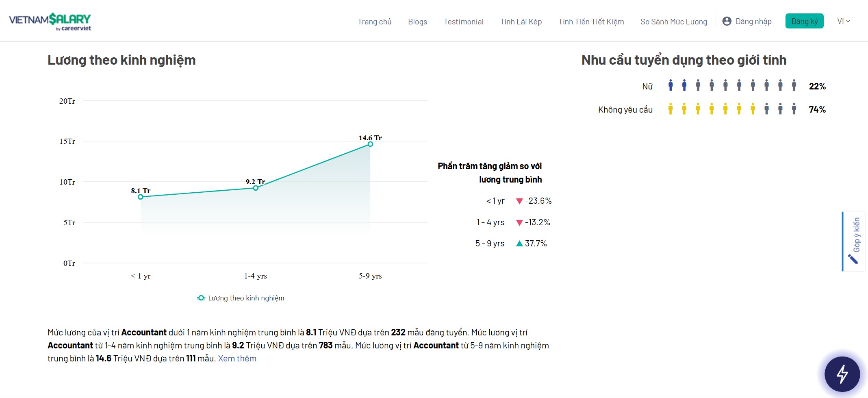Viewport: 868px width, 398px height.
Task: Click the first yellow person icon in Không yêu cầu row
Action: [671, 109]
